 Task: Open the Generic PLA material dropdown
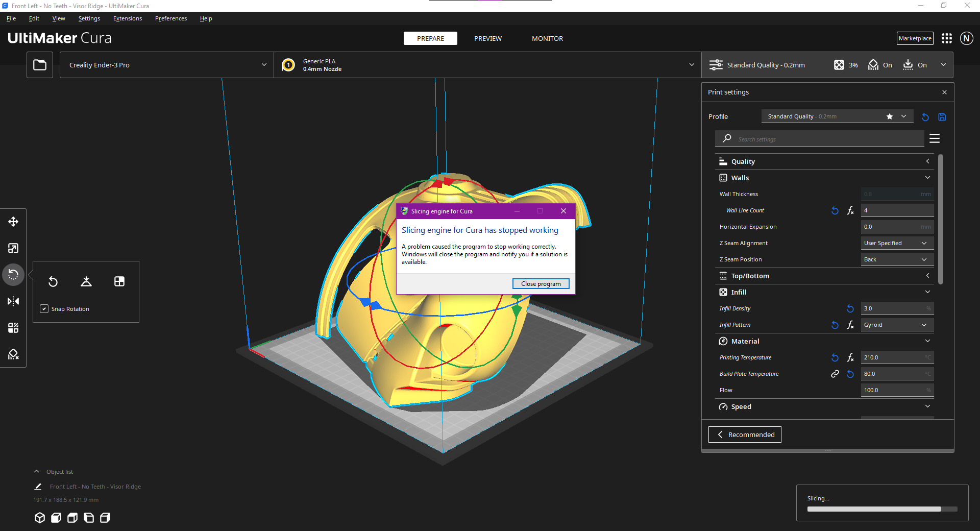click(x=487, y=65)
